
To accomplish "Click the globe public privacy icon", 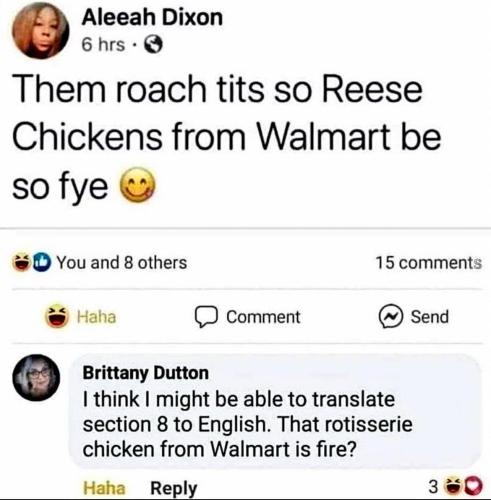I will tap(153, 45).
